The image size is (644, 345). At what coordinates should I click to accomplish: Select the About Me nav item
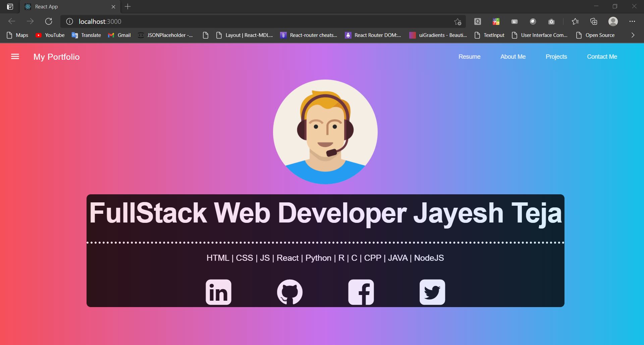click(x=513, y=56)
